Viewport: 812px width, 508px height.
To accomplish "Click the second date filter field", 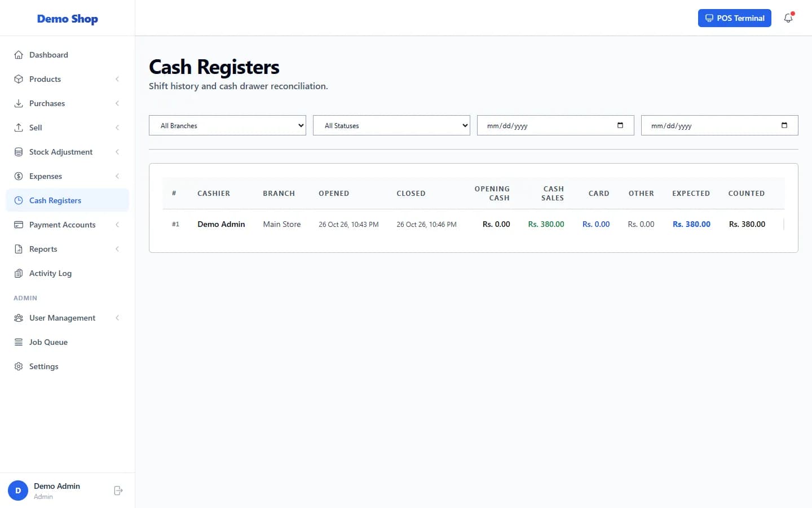I will pos(720,125).
